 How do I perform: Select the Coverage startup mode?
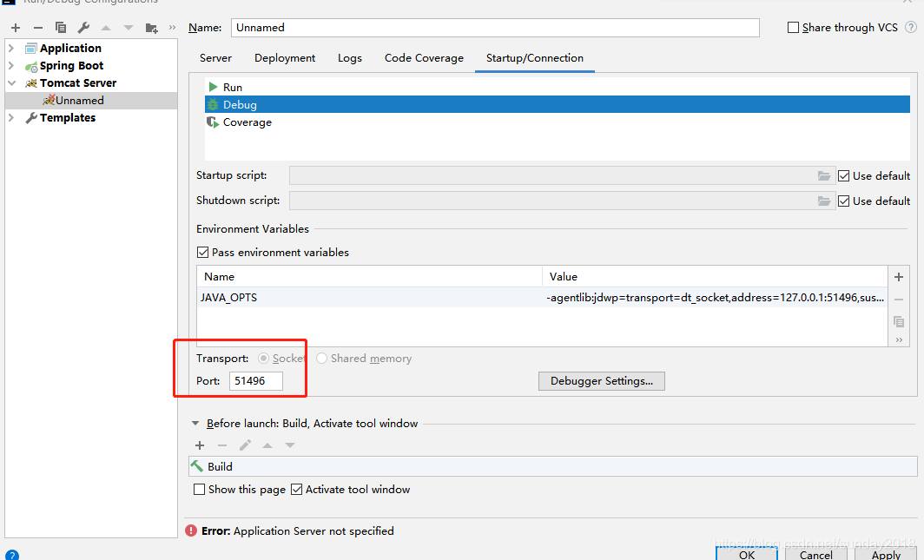point(557,122)
